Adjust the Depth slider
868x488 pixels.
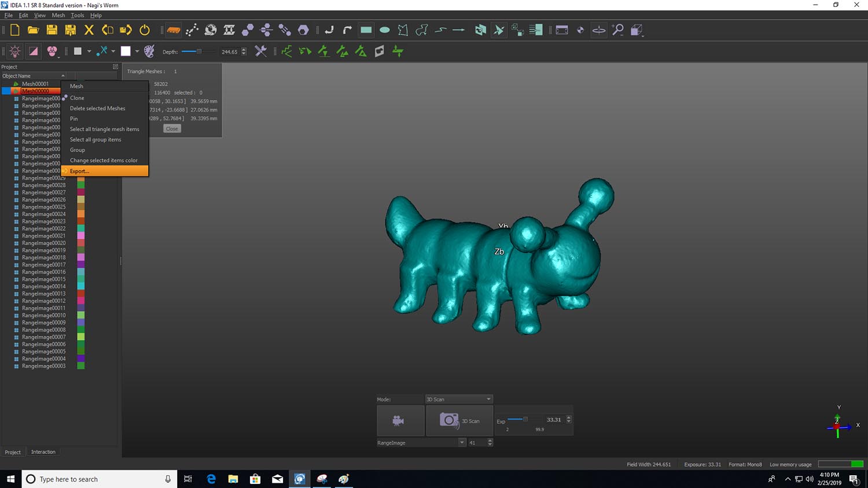point(198,51)
